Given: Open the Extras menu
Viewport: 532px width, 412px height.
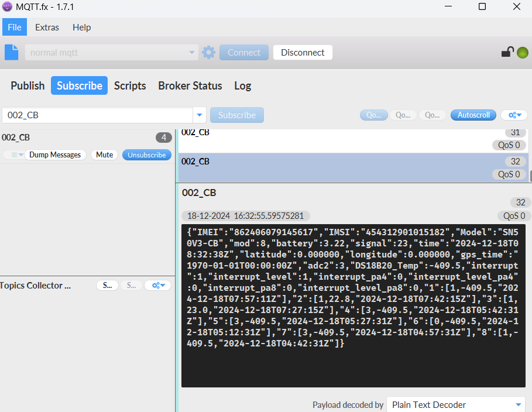Looking at the screenshot, I should coord(47,27).
